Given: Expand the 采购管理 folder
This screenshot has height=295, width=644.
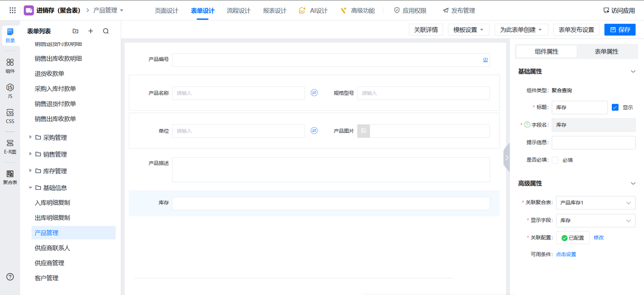Looking at the screenshot, I should point(31,137).
